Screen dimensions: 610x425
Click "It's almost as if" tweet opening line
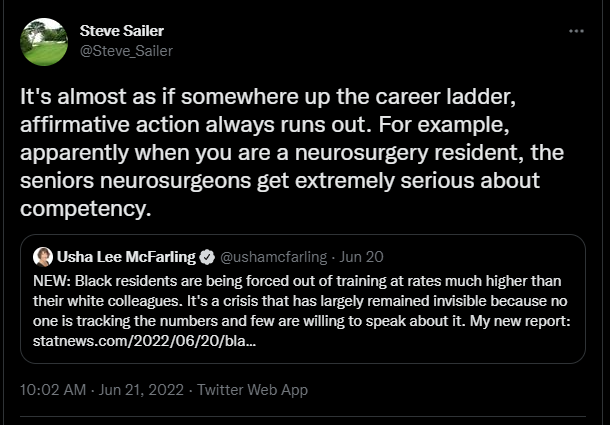click(93, 97)
